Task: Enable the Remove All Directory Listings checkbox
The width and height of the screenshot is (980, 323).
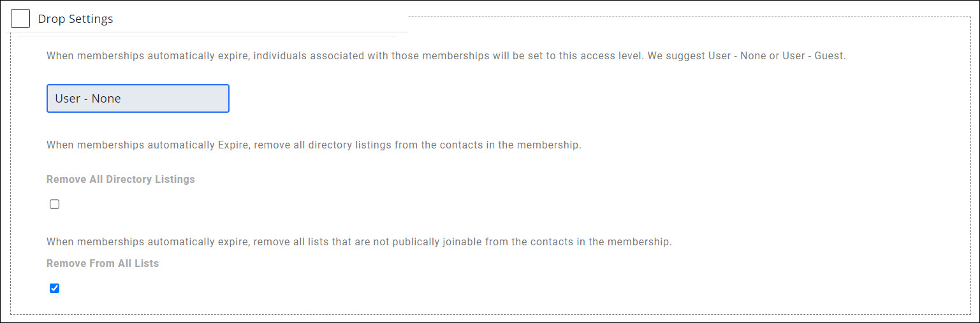Action: pyautogui.click(x=55, y=205)
